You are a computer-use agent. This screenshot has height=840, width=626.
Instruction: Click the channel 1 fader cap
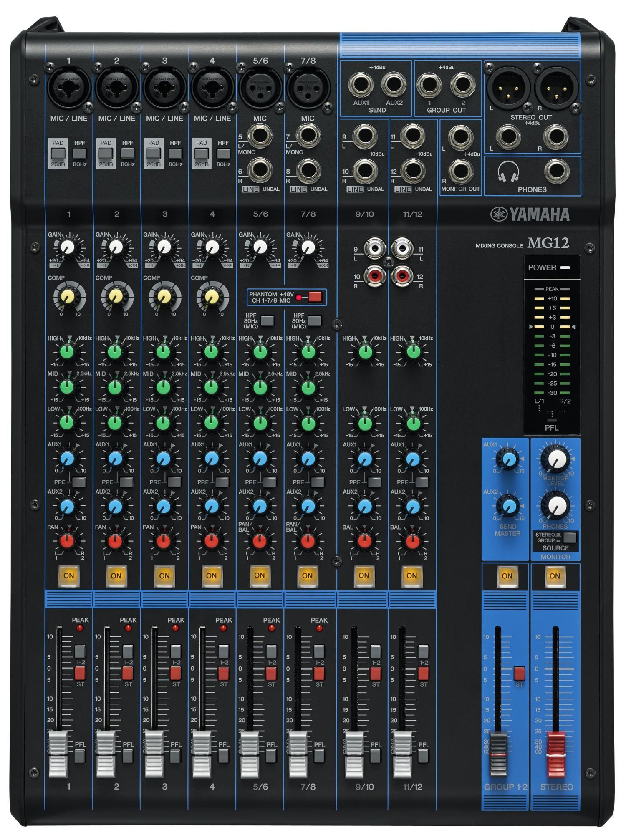point(58,754)
